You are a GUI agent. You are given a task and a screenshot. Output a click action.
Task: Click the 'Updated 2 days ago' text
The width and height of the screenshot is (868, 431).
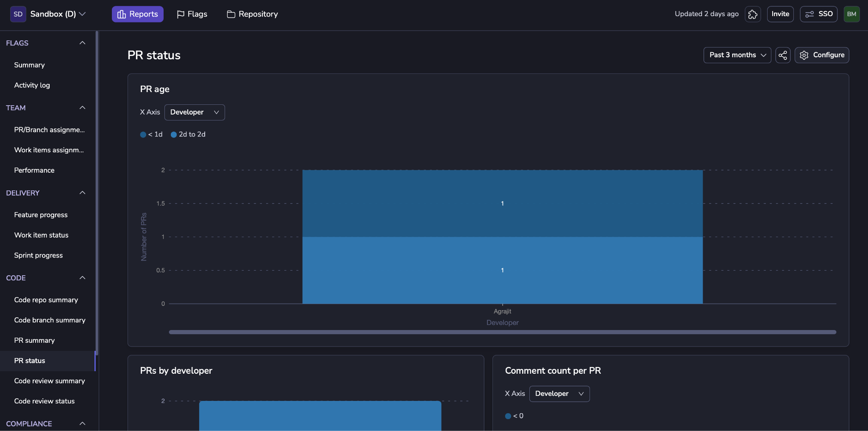coord(707,14)
